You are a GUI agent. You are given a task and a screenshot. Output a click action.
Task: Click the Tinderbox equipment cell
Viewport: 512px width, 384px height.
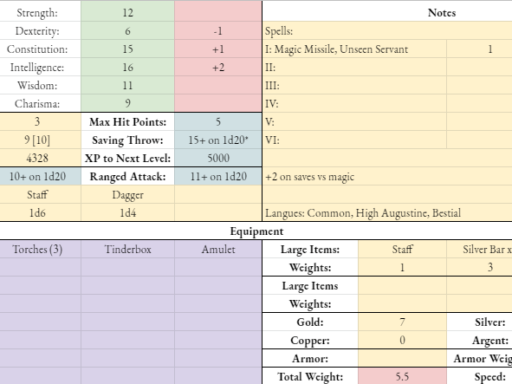(127, 249)
